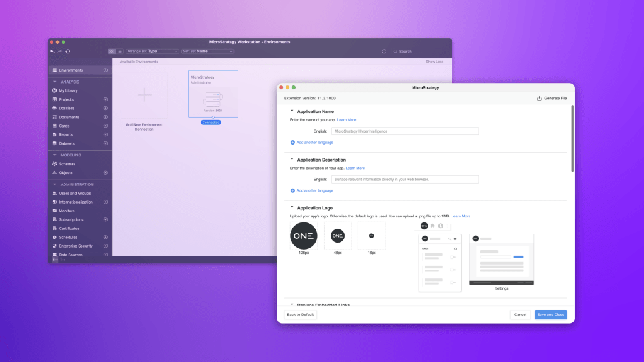Click the refresh icon in Workstation toolbar
The width and height of the screenshot is (644, 362).
click(x=67, y=52)
